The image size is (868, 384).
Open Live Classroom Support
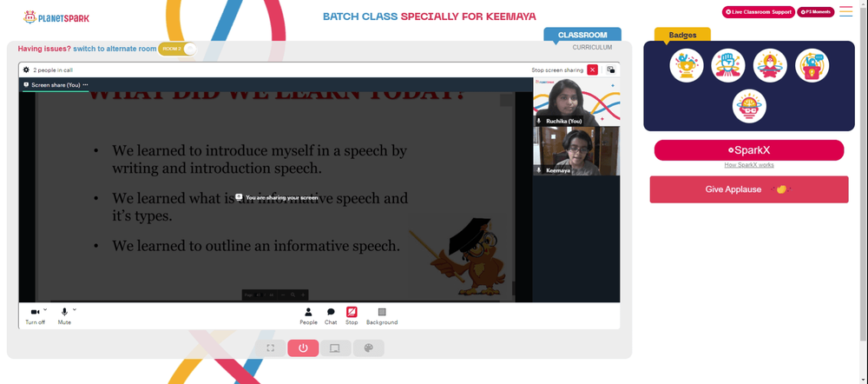[759, 12]
